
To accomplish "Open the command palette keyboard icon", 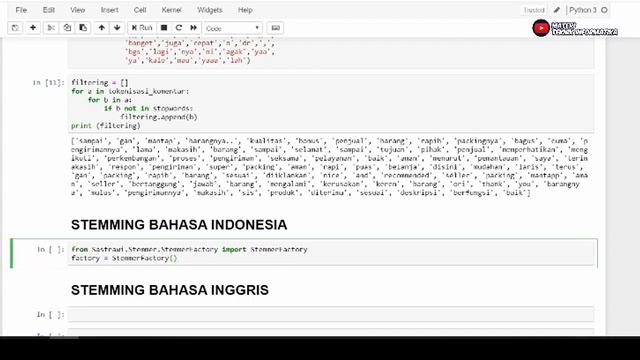I will [x=276, y=28].
